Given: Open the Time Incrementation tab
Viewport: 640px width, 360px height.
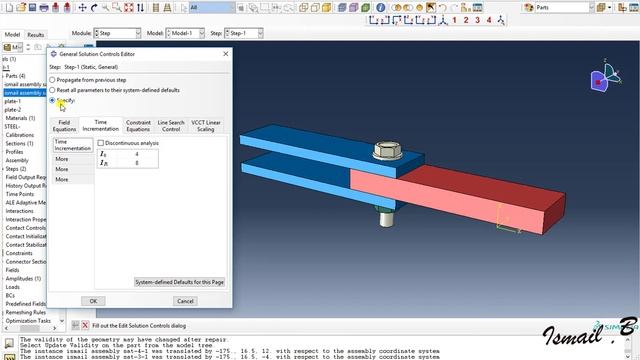Looking at the screenshot, I should 100,125.
